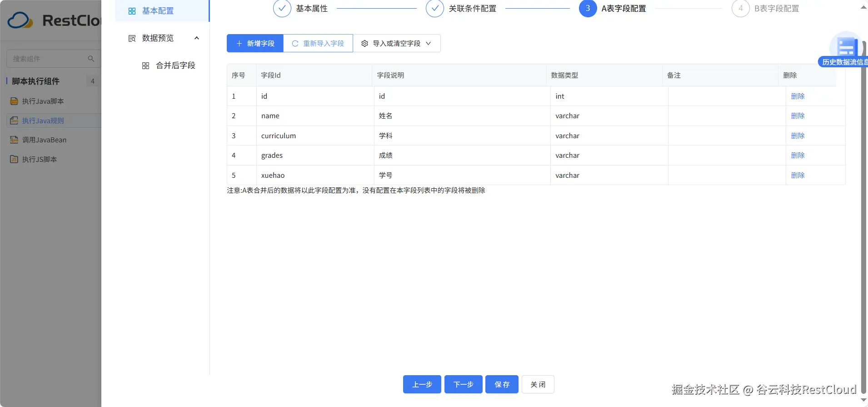Select the 基本配置 menu item

(158, 11)
